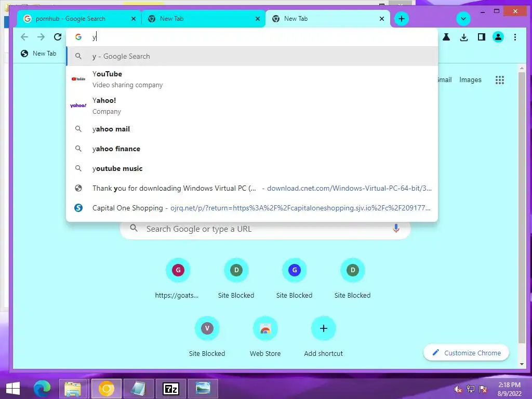Open the Downloads toolbar icon
The width and height of the screenshot is (532, 399).
[464, 37]
